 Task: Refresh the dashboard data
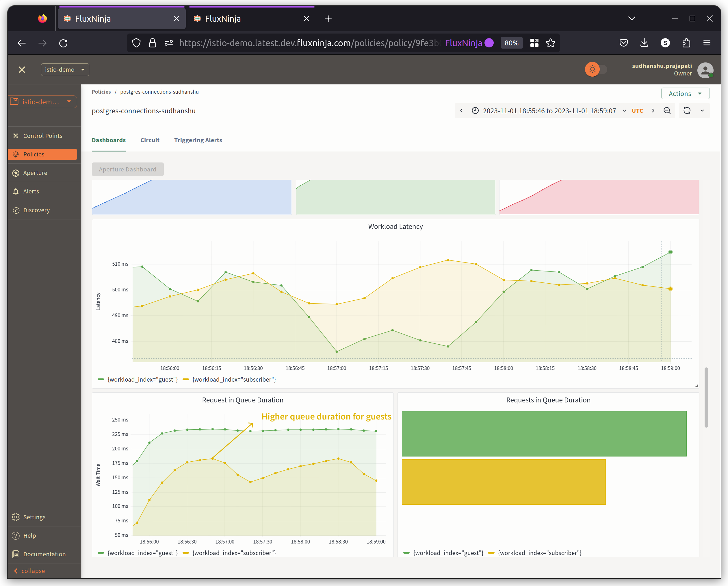click(687, 111)
